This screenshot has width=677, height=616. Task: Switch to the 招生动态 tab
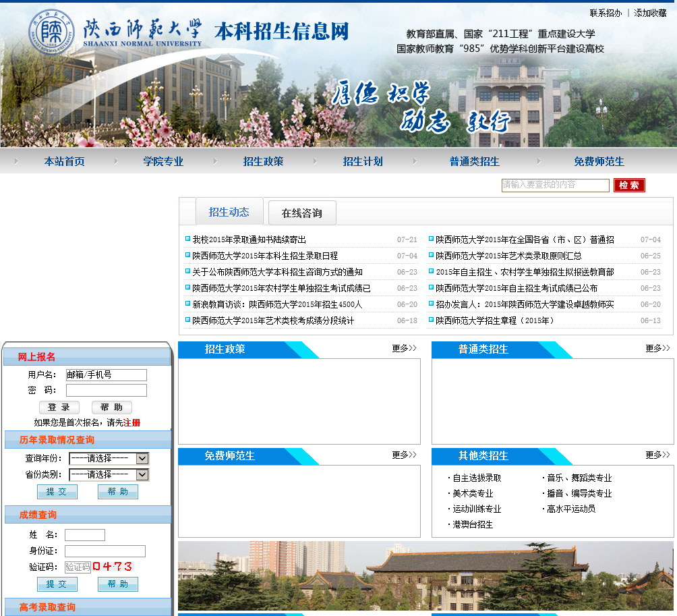(x=229, y=212)
